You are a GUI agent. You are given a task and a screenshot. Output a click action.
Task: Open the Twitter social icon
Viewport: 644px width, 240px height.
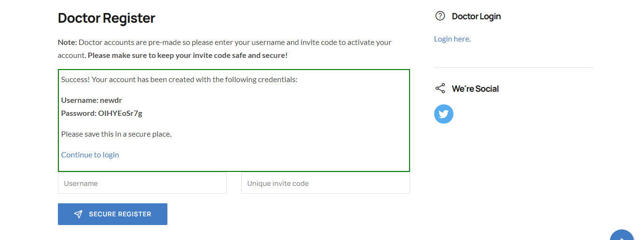coord(444,114)
